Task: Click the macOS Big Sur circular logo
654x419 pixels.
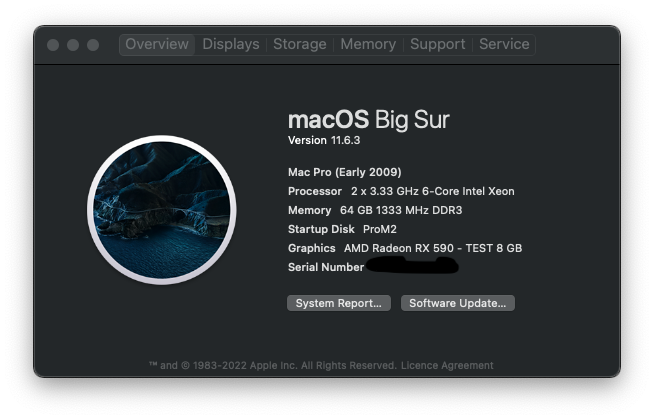Action: 160,210
